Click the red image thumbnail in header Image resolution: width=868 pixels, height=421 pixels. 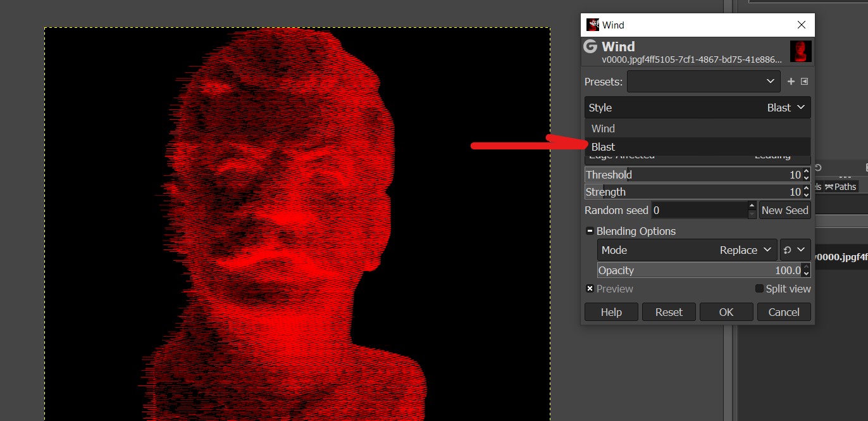(x=800, y=51)
